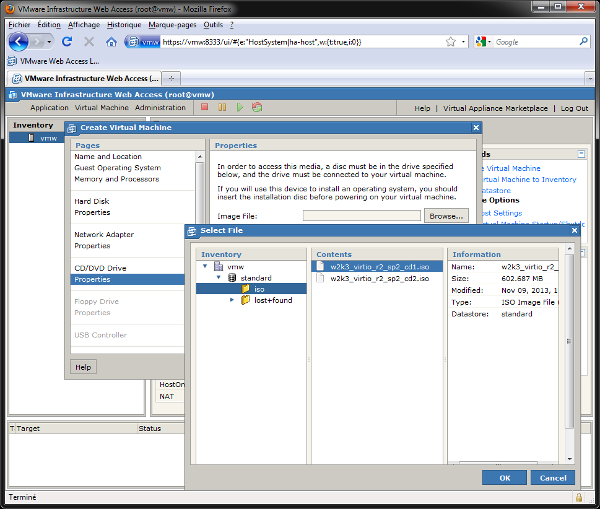Click the vmw host icon in Select File tree
This screenshot has height=509, width=600.
pyautogui.click(x=218, y=266)
